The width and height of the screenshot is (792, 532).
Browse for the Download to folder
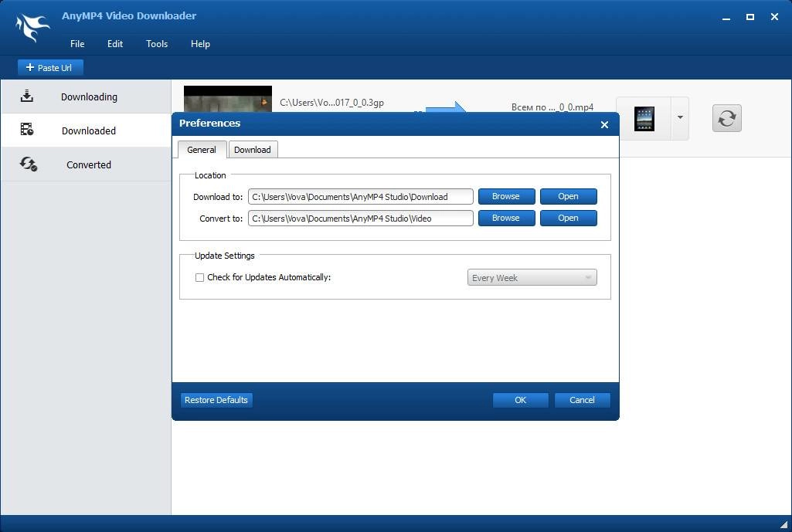point(506,196)
